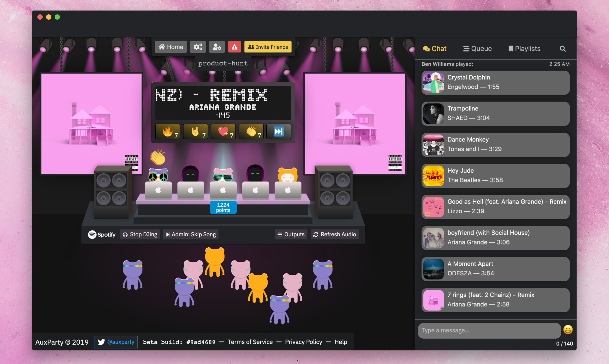Open user settings icon button
This screenshot has height=364, width=609.
point(217,47)
